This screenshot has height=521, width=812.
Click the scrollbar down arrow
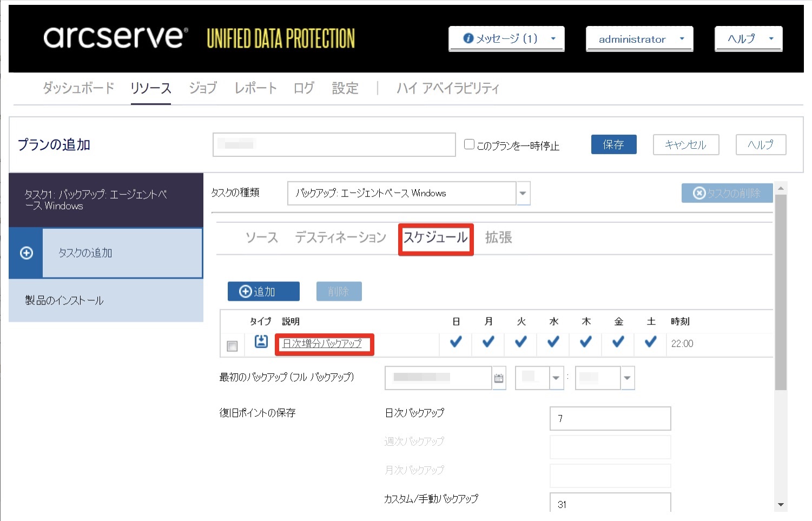click(781, 505)
